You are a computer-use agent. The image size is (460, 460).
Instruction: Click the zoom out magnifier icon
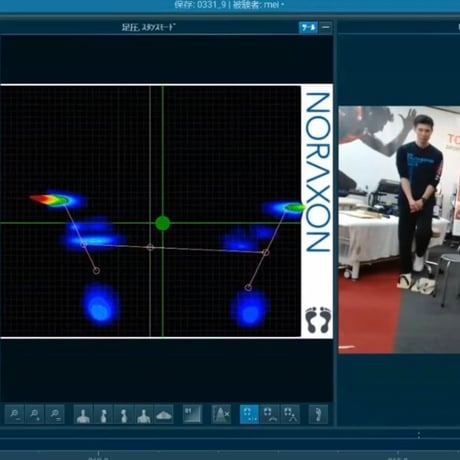click(x=14, y=414)
